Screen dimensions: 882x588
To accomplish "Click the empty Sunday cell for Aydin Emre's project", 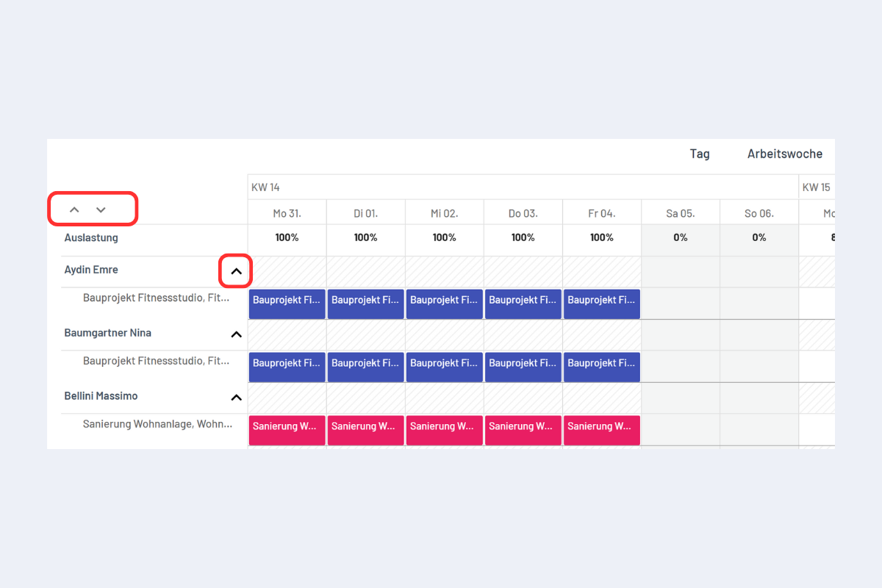I will point(759,304).
